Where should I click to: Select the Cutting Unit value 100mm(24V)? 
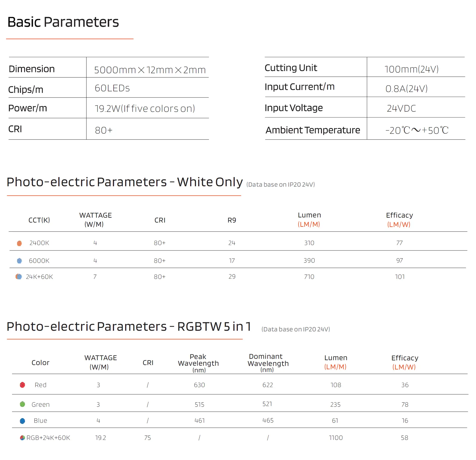(411, 69)
